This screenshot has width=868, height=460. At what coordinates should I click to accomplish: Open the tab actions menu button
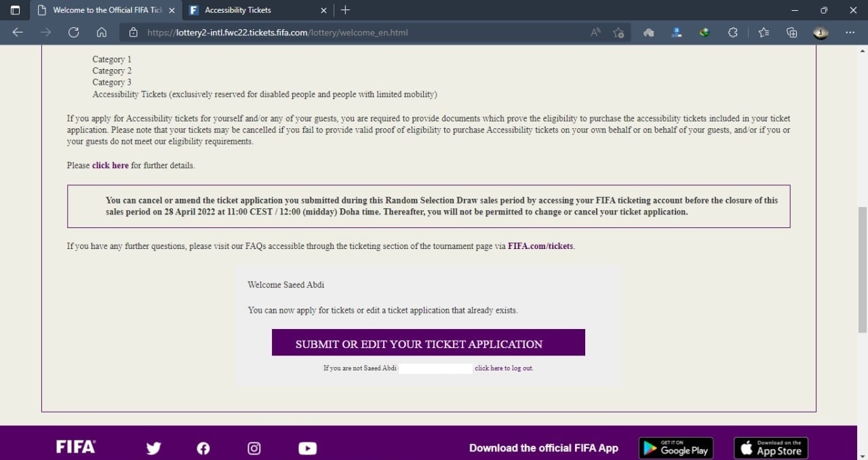16,10
